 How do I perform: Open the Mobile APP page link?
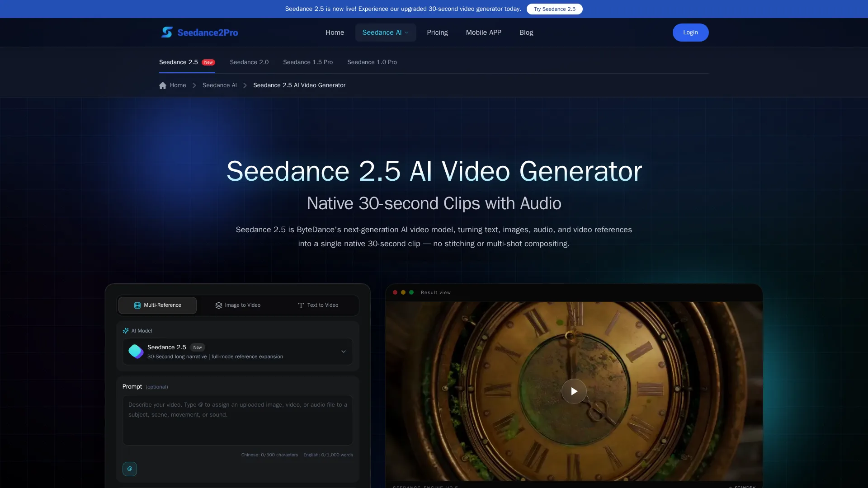pos(484,33)
